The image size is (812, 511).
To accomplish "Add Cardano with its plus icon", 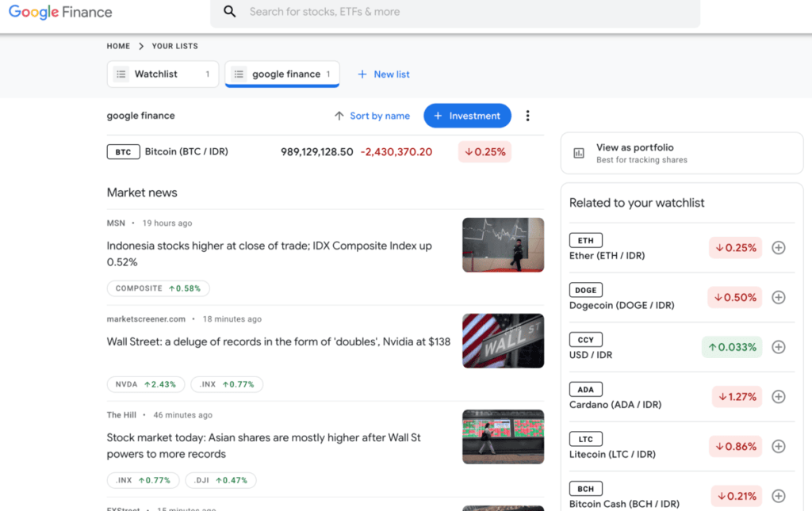I will tap(778, 396).
